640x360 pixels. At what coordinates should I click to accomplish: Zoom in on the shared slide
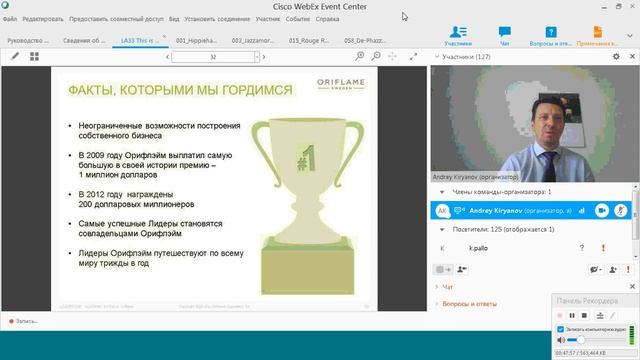(360, 56)
